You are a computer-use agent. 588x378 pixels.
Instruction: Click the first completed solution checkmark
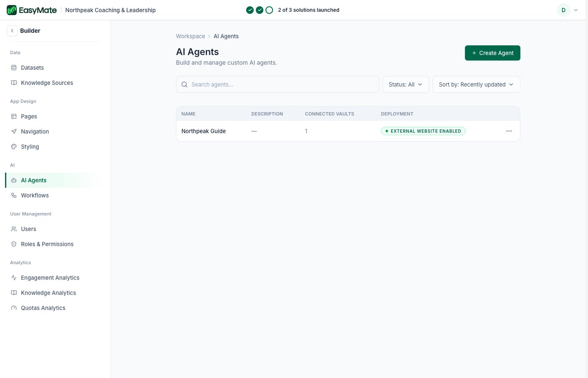(x=250, y=10)
